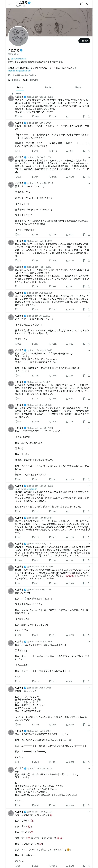Open search from the header magnifier icon
Screen dimensions: 98x868
(x=88, y=4)
